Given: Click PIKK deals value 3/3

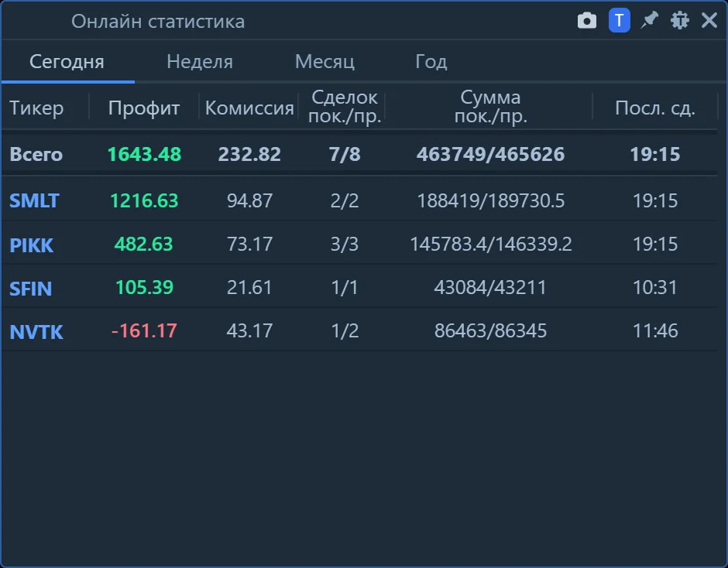Looking at the screenshot, I should point(345,244).
